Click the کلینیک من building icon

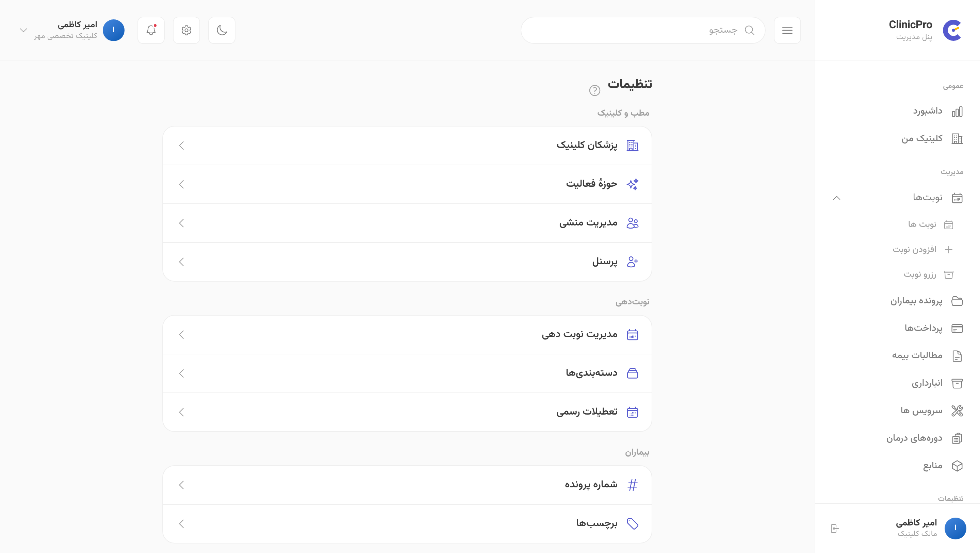click(957, 139)
